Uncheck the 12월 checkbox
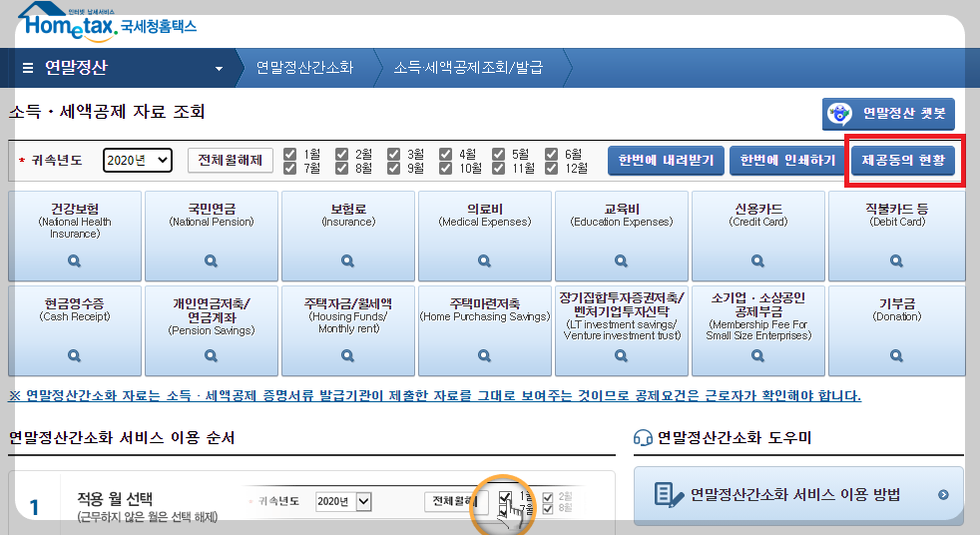This screenshot has height=535, width=980. click(x=551, y=168)
